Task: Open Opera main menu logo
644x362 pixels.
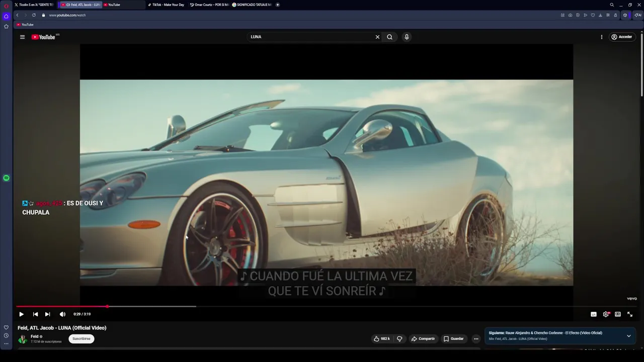Action: pyautogui.click(x=6, y=6)
